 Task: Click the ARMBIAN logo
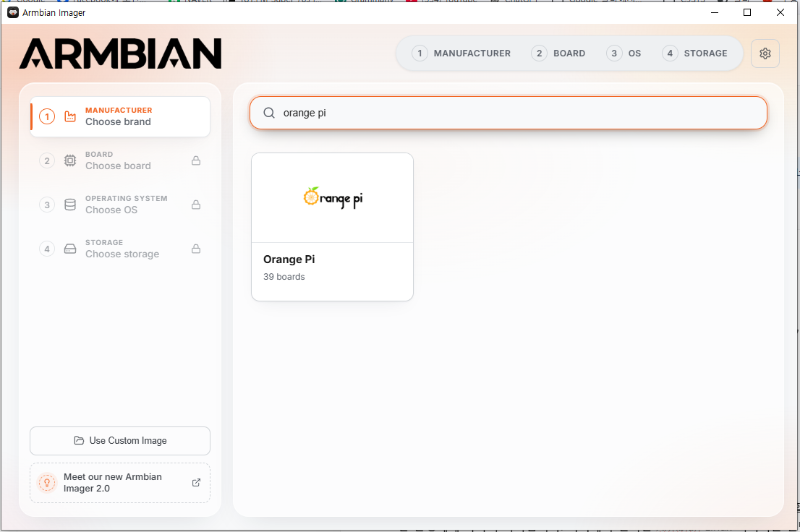coord(120,53)
